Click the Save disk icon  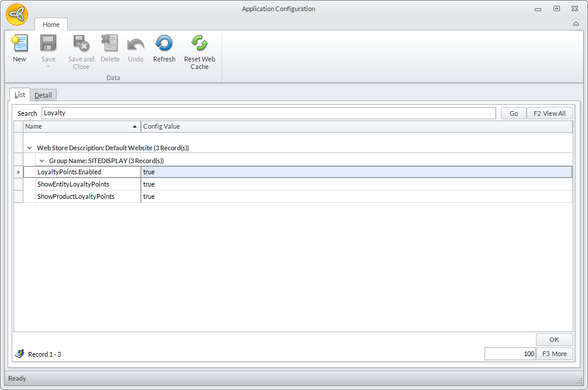click(x=49, y=44)
